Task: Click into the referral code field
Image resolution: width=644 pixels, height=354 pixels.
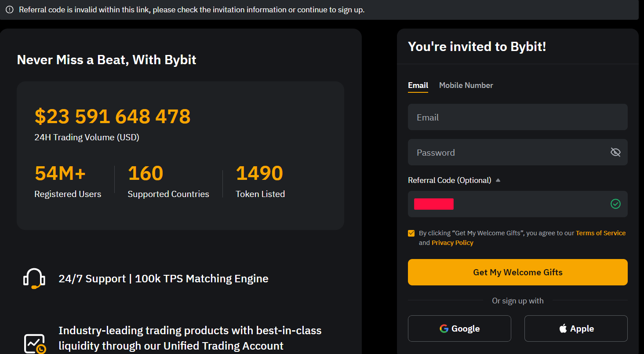Action: click(x=518, y=204)
